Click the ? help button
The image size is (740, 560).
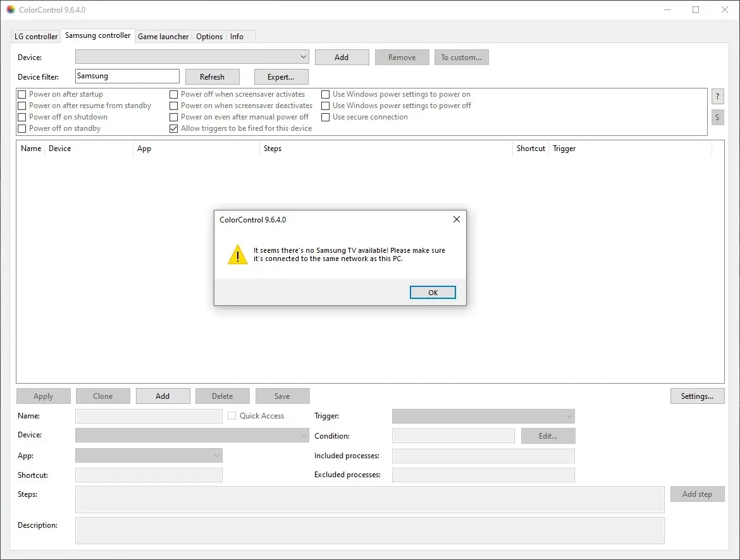[x=717, y=97]
